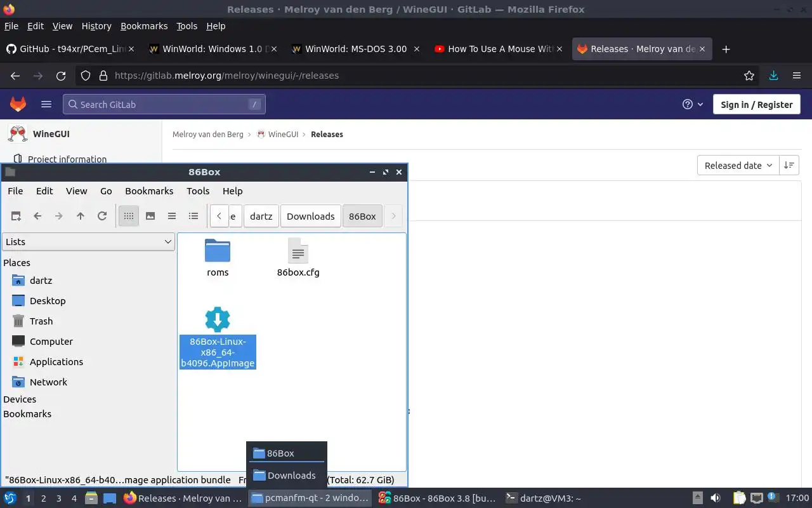The image size is (812, 508).
Task: Open file manager Edit menu
Action: click(x=44, y=190)
